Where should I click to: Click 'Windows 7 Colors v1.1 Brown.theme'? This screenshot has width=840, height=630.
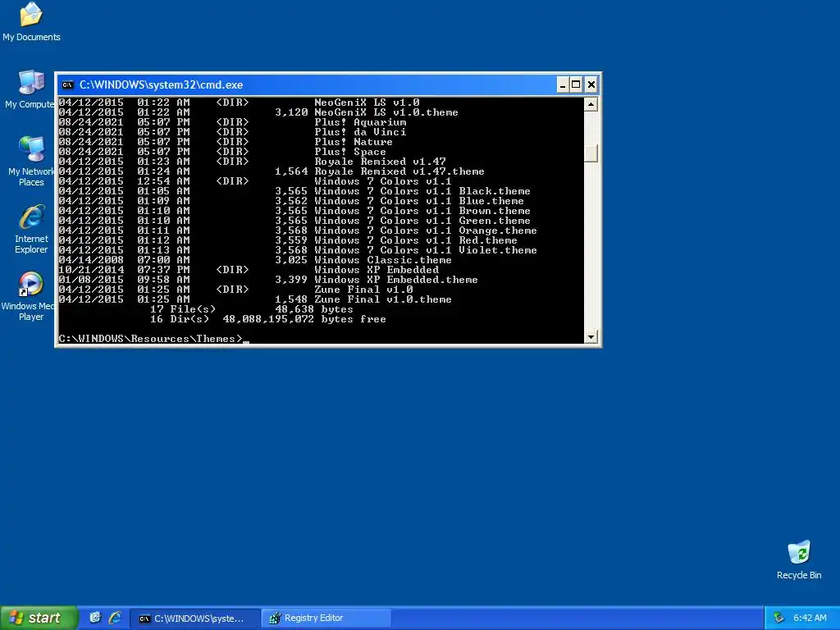point(422,211)
